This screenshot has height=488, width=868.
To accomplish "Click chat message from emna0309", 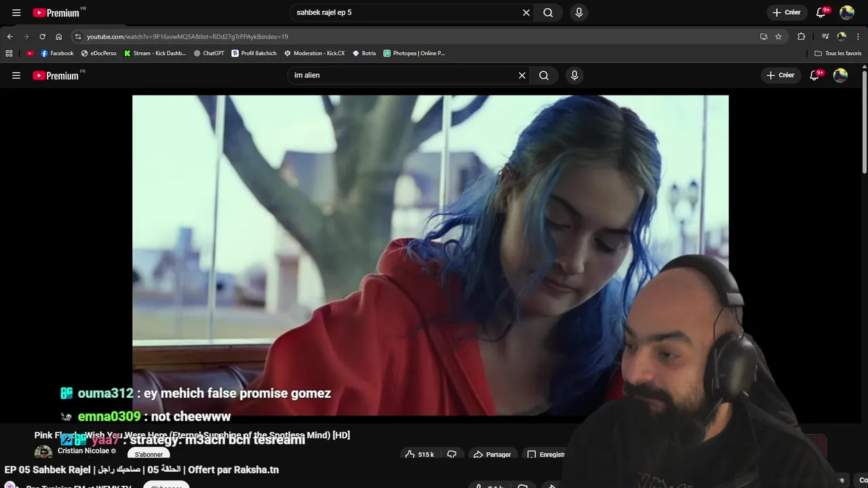I will tap(145, 416).
